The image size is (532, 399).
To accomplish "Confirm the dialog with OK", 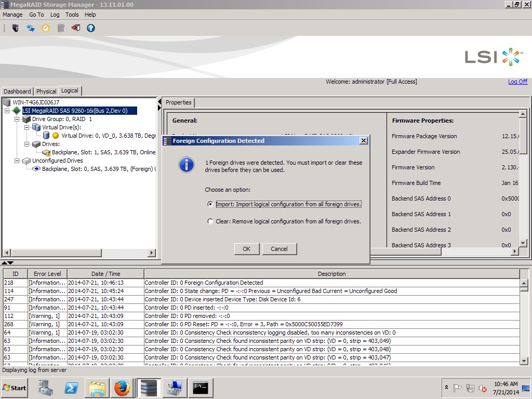I will (x=246, y=249).
